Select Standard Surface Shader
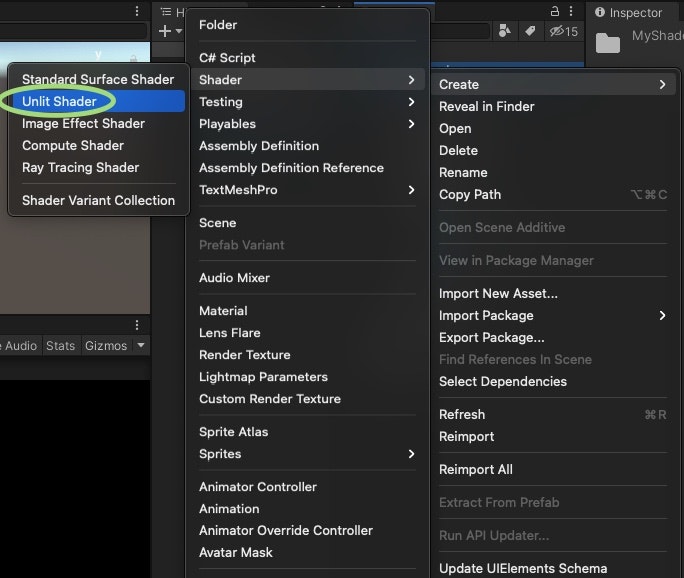 point(98,79)
